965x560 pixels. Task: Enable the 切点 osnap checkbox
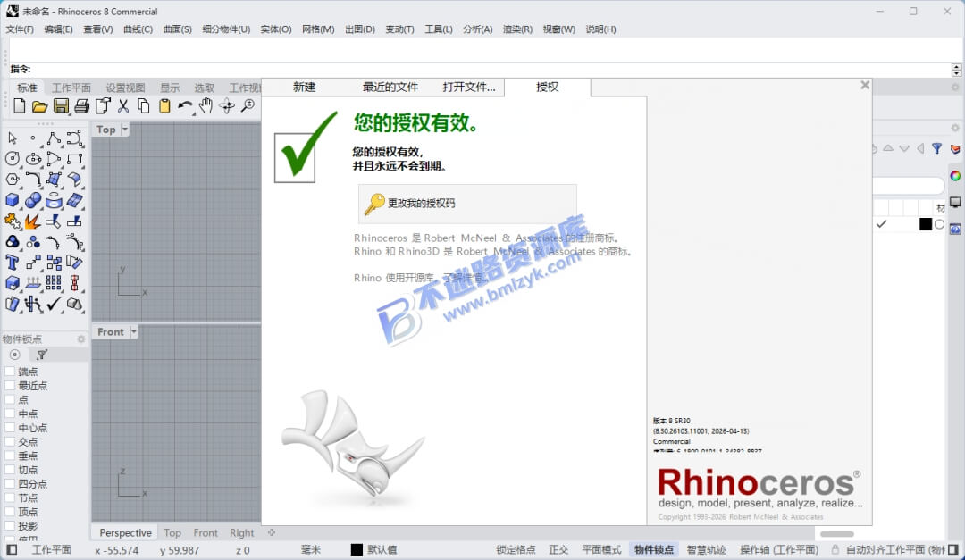point(10,470)
